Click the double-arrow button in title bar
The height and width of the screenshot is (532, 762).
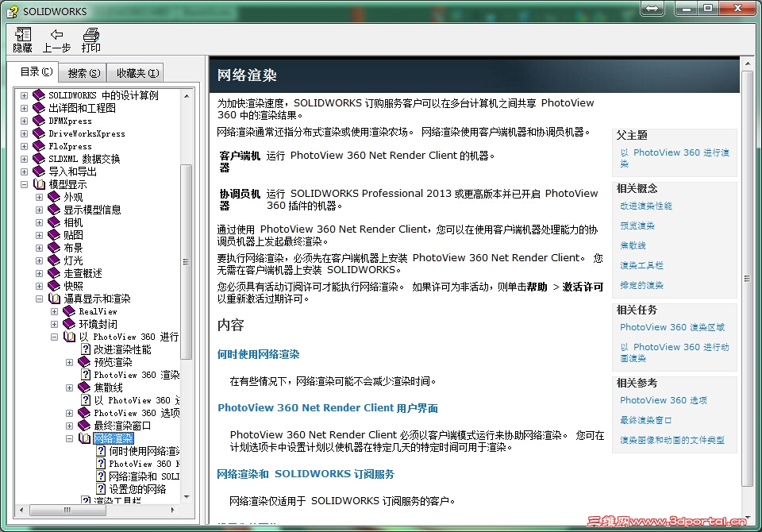(x=652, y=8)
